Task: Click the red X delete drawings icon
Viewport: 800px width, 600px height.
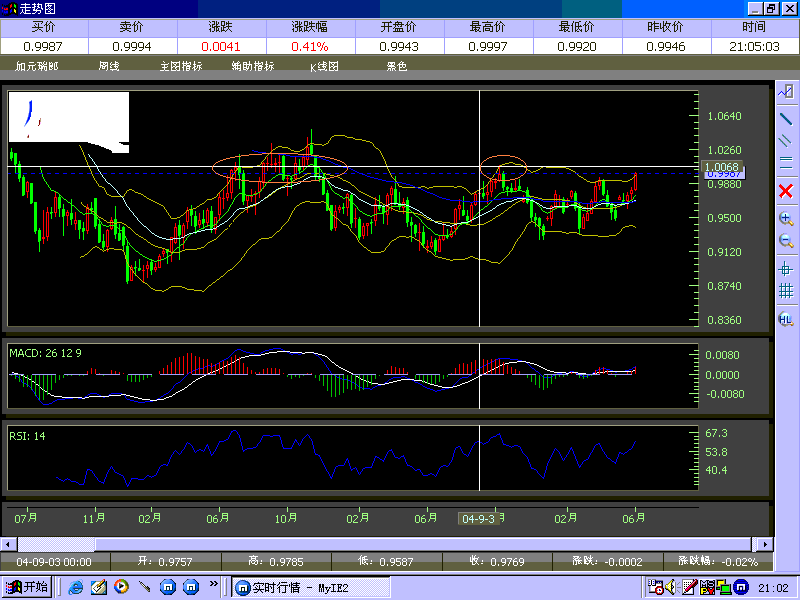Action: tap(786, 190)
